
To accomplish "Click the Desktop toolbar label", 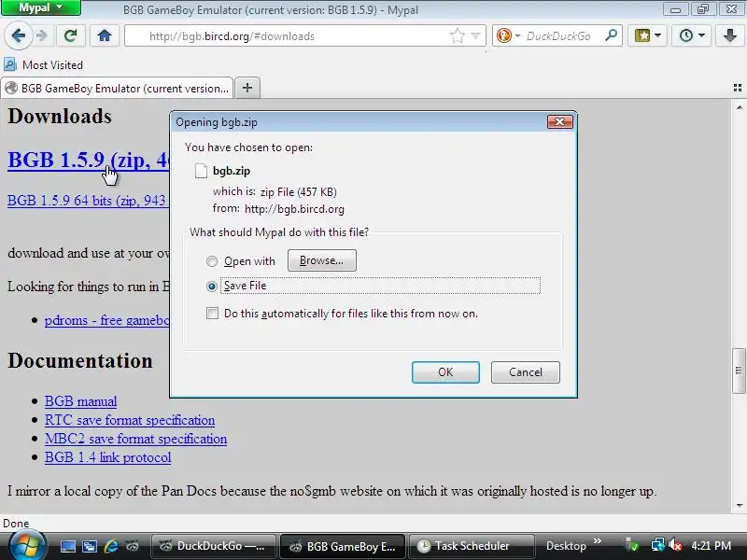I will [x=566, y=546].
